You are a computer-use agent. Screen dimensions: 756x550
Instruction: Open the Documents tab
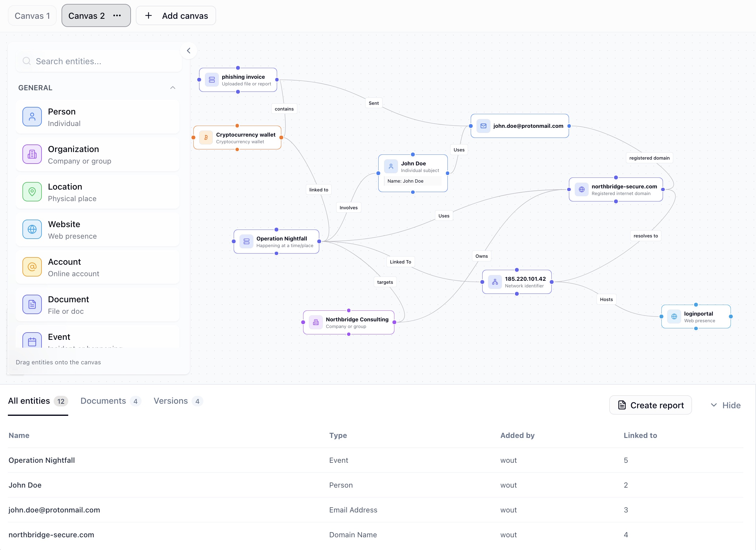pos(111,401)
